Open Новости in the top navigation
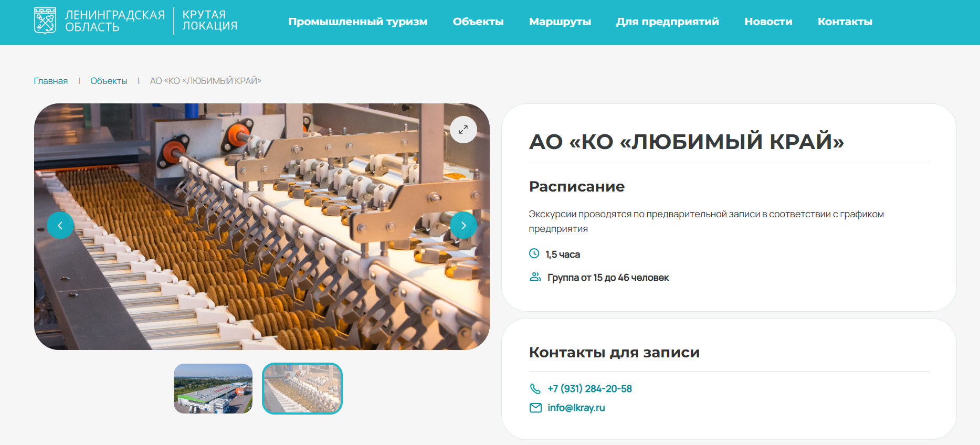The width and height of the screenshot is (980, 445). (x=768, y=22)
